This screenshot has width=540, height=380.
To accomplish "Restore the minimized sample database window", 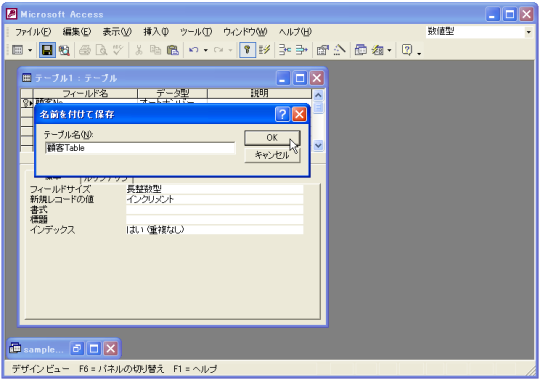I will tap(76, 349).
